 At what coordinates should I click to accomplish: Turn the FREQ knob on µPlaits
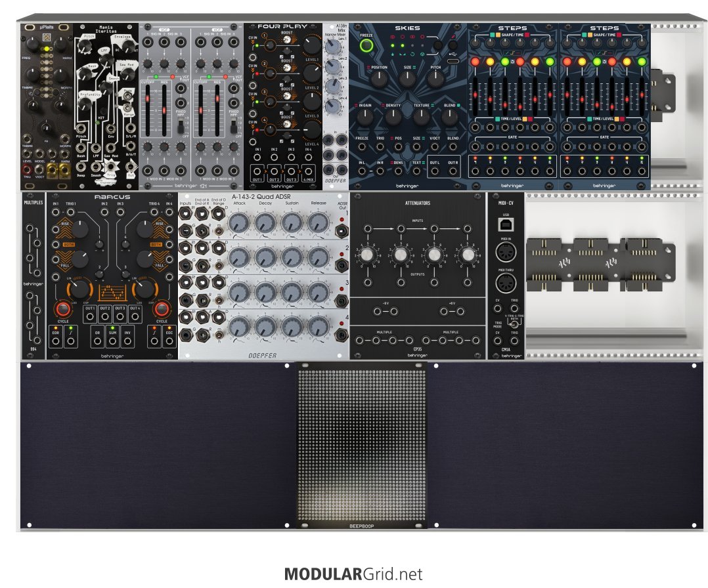(x=32, y=43)
